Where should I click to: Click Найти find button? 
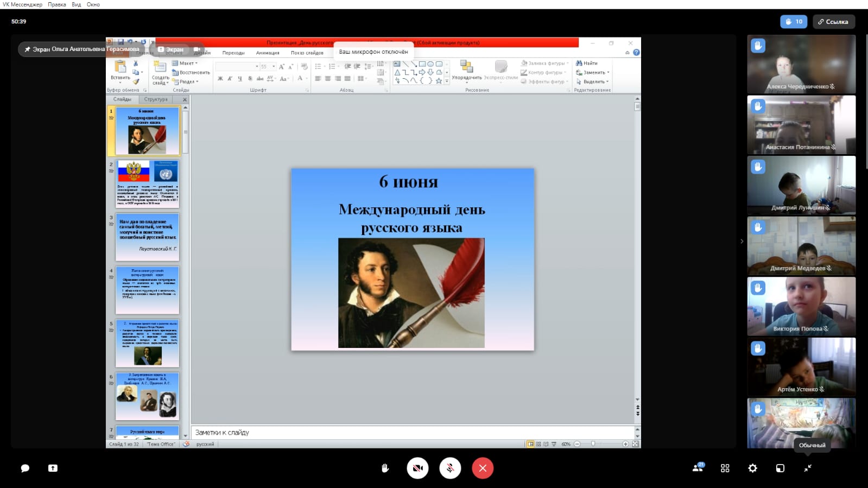pos(587,63)
